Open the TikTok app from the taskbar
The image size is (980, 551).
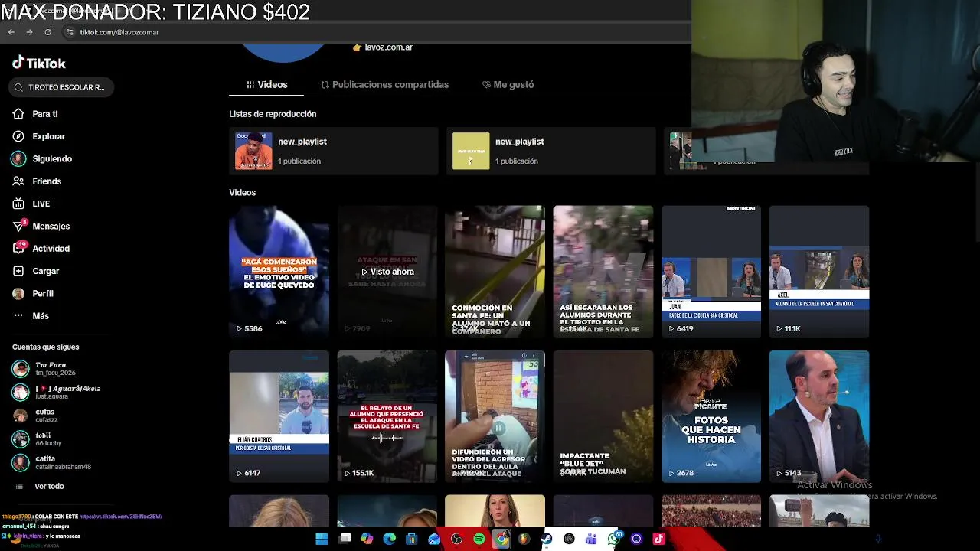point(658,539)
